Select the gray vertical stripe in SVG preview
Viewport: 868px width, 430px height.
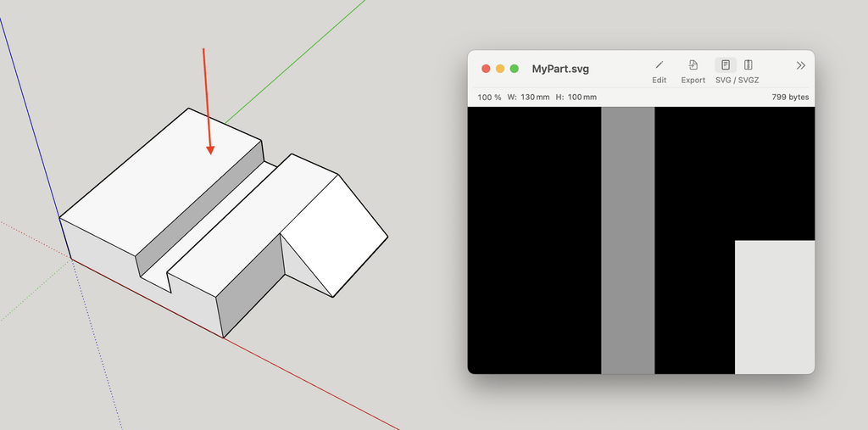628,241
